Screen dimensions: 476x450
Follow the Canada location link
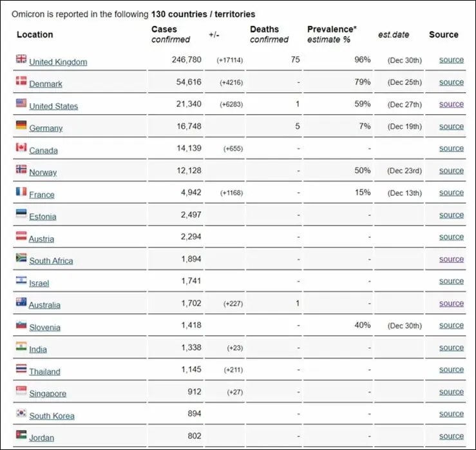[x=43, y=150]
